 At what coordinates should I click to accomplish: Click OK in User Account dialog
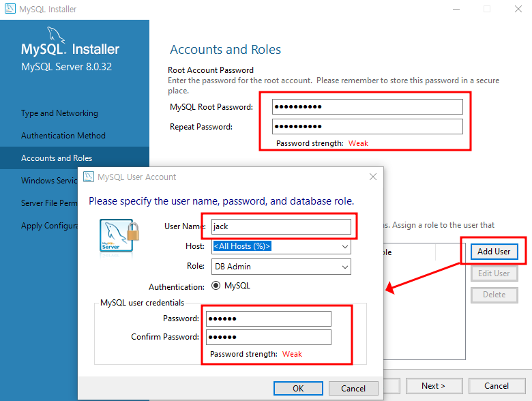pyautogui.click(x=298, y=389)
